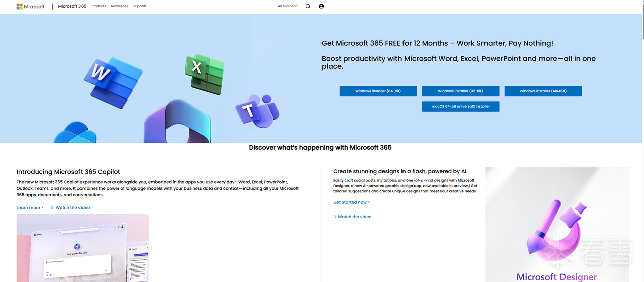Open the Products menu
This screenshot has width=644, height=282.
coord(99,6)
